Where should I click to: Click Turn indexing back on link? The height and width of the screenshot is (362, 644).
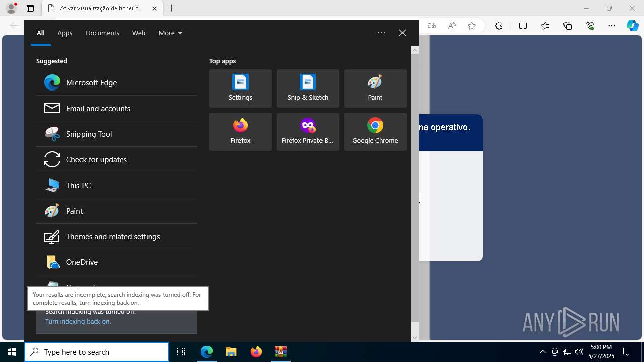[x=77, y=321]
